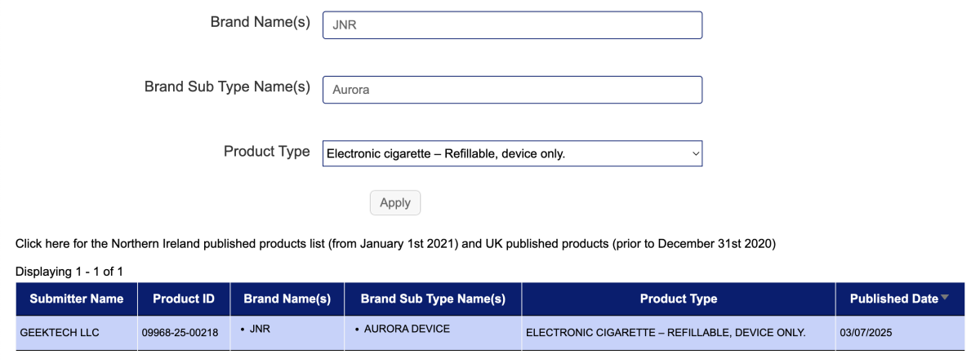The height and width of the screenshot is (363, 980).
Task: Click the Northern Ireland published products notice
Action: (x=395, y=243)
